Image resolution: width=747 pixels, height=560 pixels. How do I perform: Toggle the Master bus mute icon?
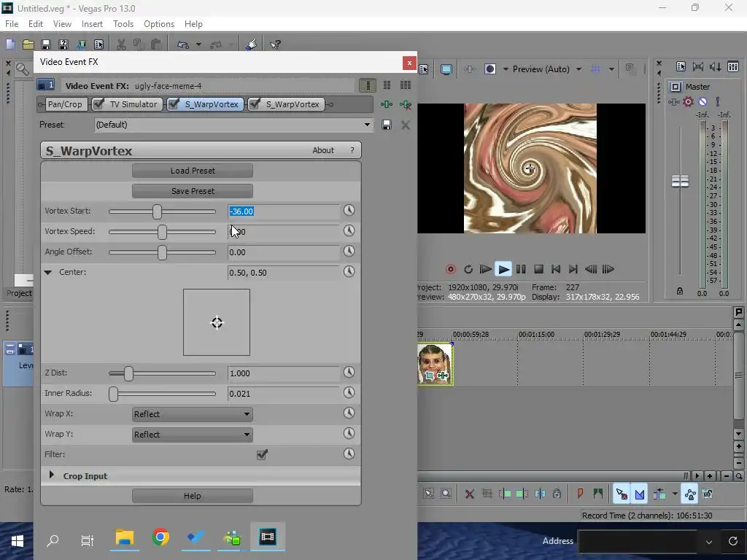click(x=703, y=101)
